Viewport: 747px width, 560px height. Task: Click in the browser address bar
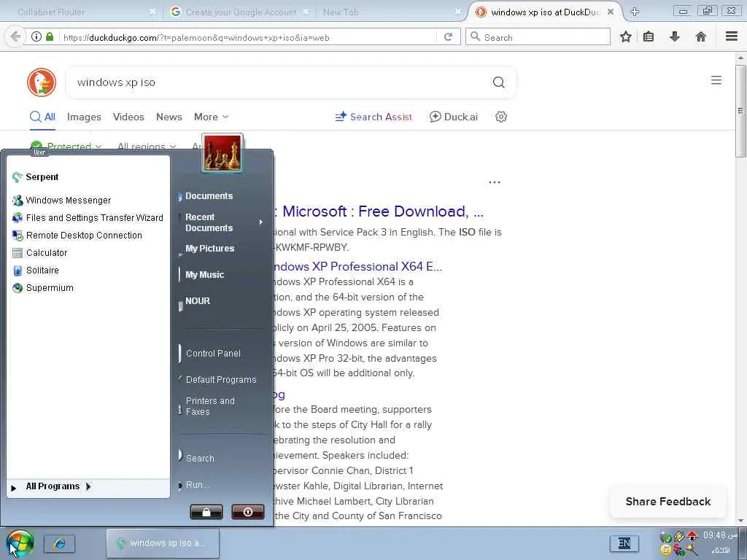[248, 37]
